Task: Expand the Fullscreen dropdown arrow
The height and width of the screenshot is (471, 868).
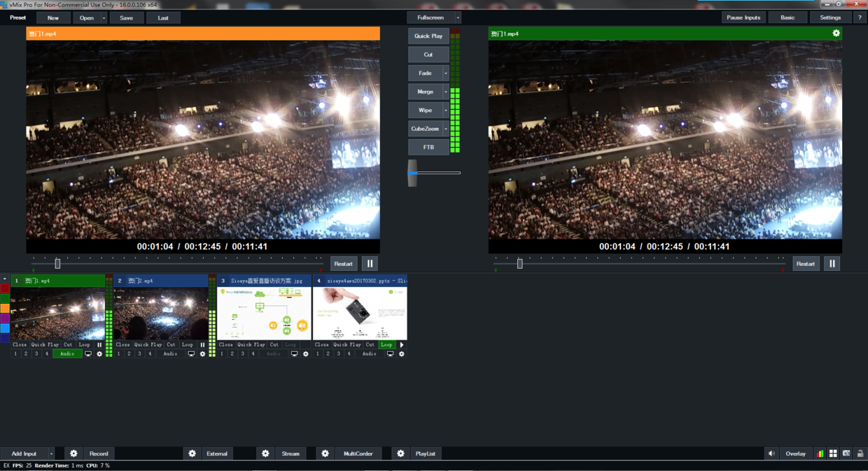Action: [458, 17]
